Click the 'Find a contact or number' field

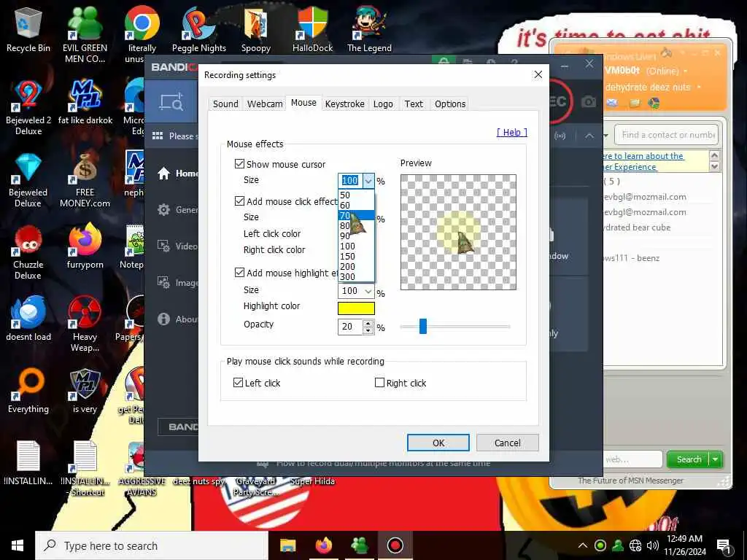point(667,135)
